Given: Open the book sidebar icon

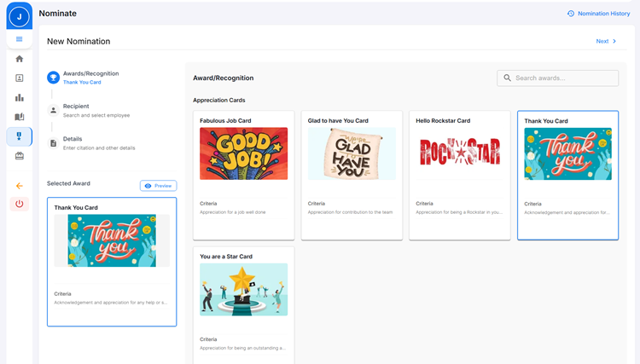Looking at the screenshot, I should pos(19,117).
